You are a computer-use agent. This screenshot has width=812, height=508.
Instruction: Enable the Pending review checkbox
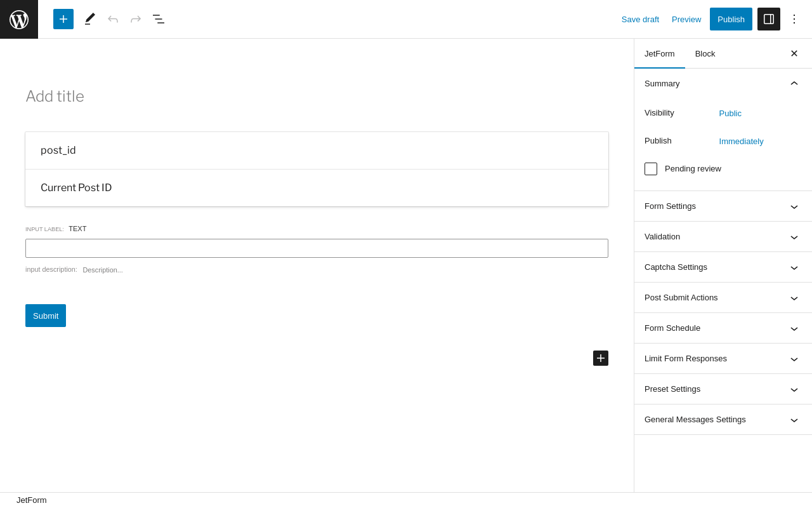(x=651, y=169)
